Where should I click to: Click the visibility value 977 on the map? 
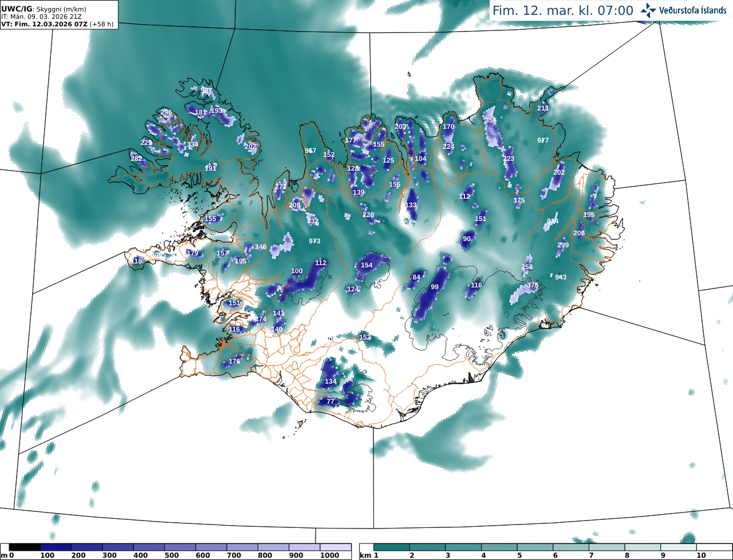pos(543,141)
